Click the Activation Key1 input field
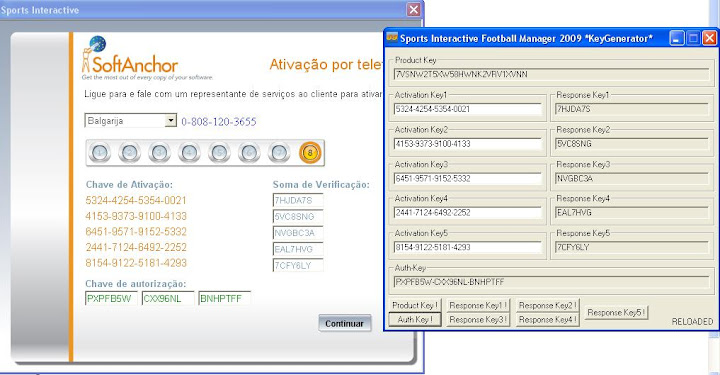This screenshot has height=375, width=720. point(467,109)
